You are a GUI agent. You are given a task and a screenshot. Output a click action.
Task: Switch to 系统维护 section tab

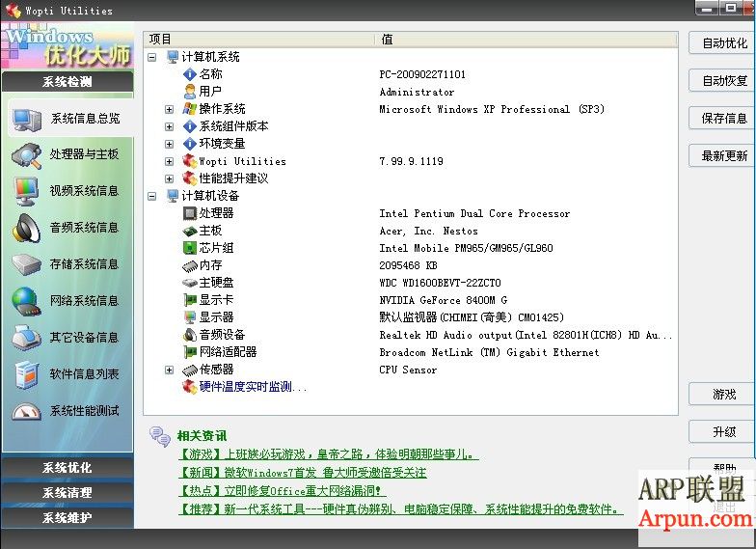click(x=67, y=517)
